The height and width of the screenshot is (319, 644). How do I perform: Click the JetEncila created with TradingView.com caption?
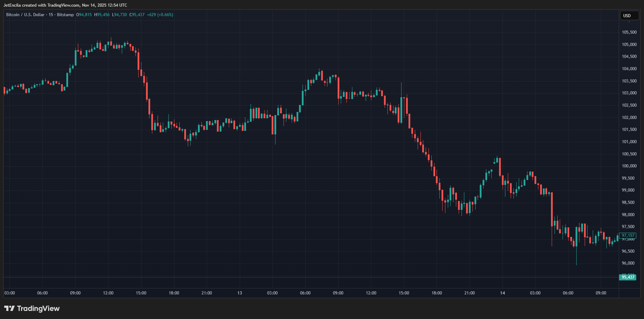pos(65,5)
